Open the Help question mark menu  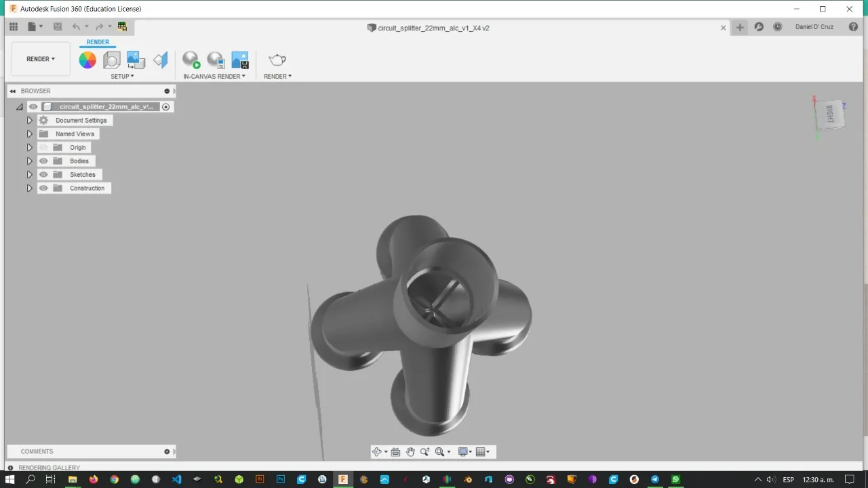(852, 27)
